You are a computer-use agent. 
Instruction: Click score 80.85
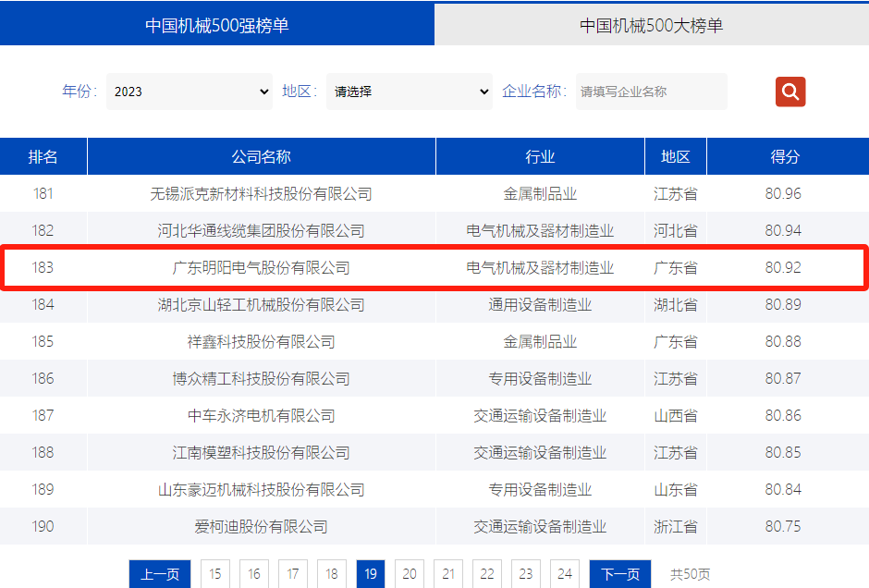tap(783, 452)
